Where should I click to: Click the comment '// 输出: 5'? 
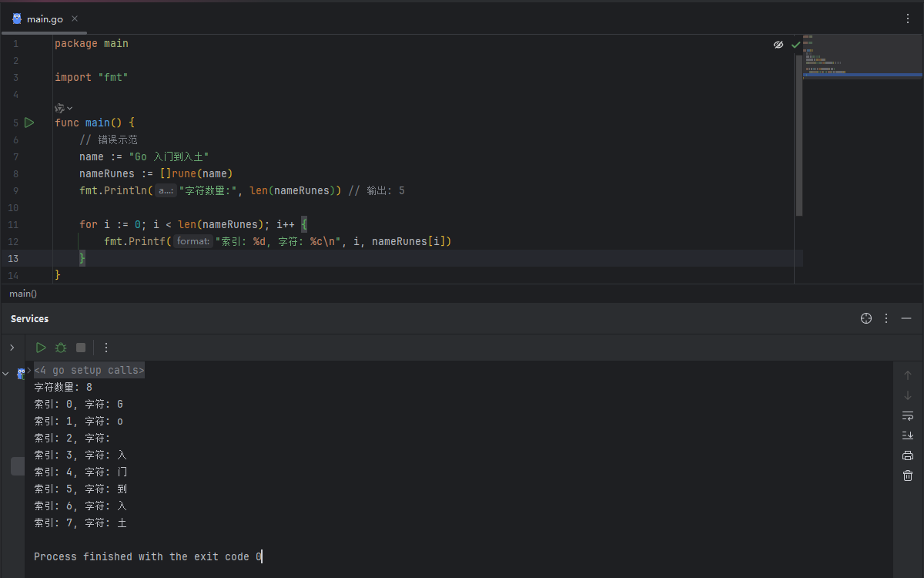pos(377,190)
